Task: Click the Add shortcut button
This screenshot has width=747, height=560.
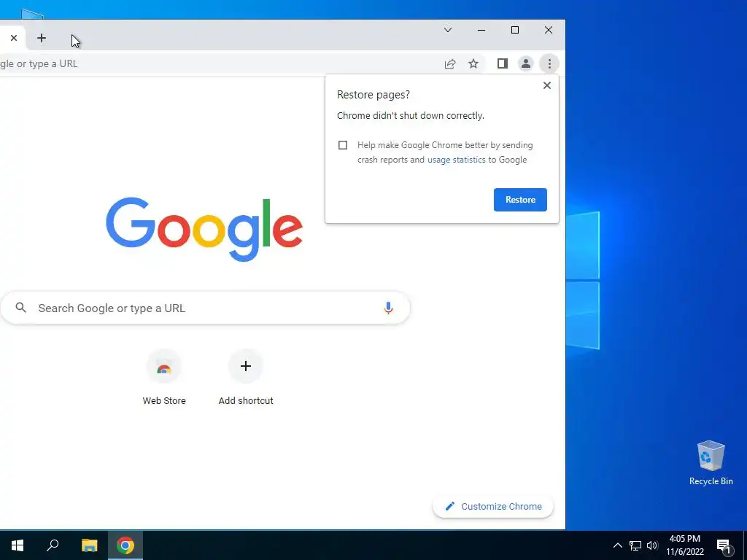Action: tap(246, 378)
